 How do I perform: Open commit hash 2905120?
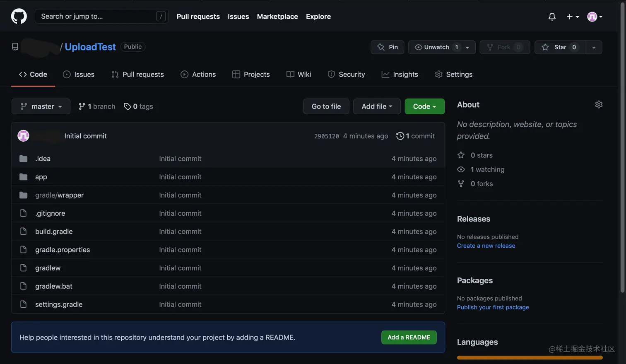326,136
